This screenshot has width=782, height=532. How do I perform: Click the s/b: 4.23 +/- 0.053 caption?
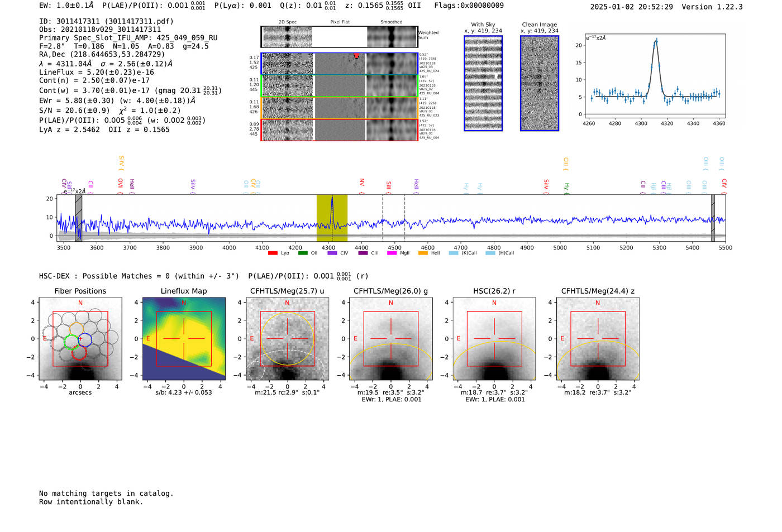click(x=184, y=392)
